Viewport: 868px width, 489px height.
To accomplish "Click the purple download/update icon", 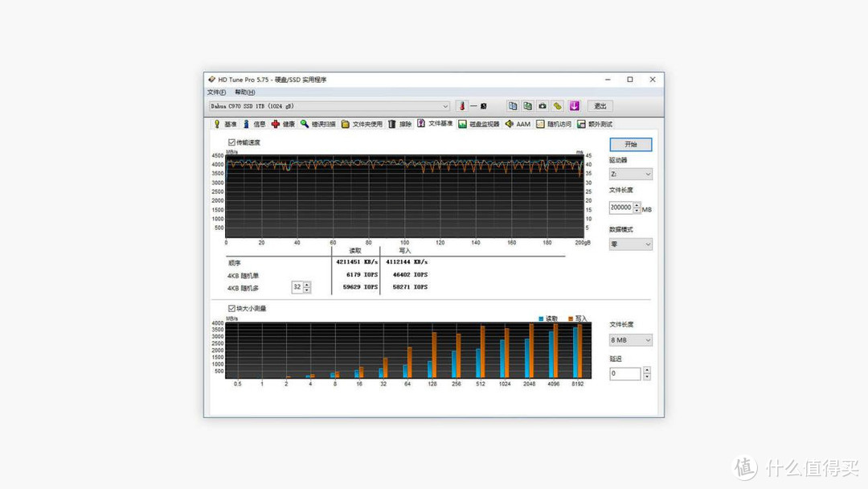I will (x=574, y=105).
